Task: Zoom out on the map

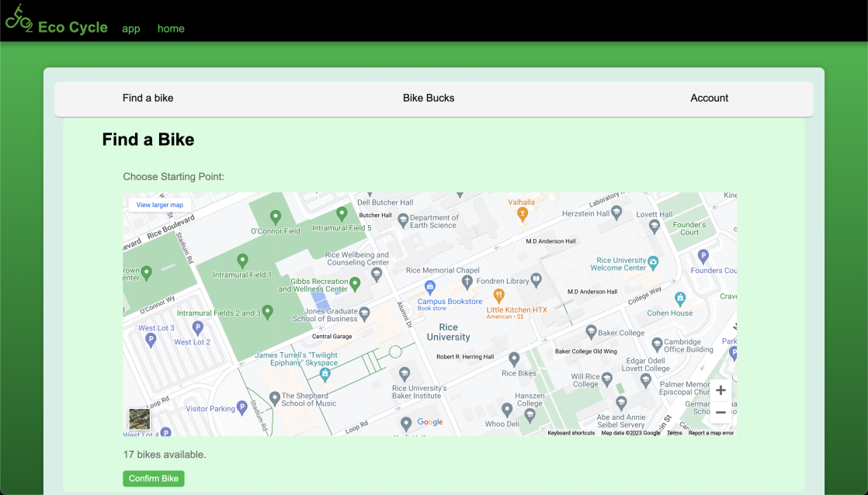Action: tap(720, 412)
